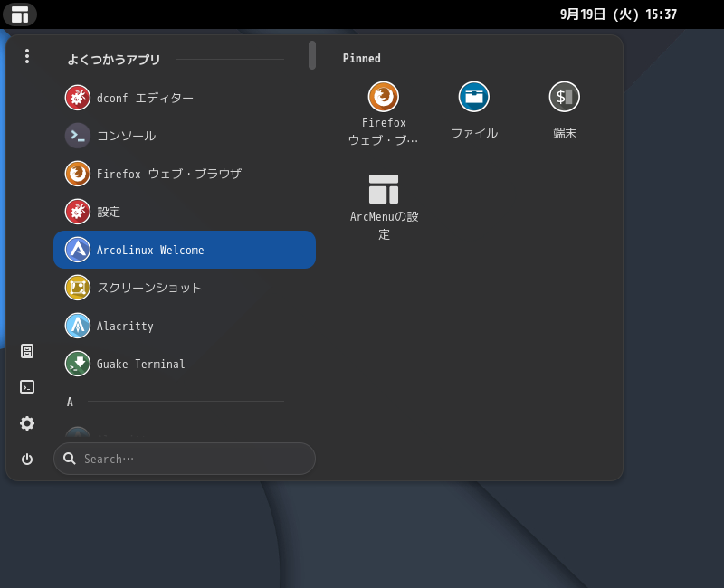Viewport: 724px width, 588px height.
Task: Click the ArcMenu button in top panel
Action: click(x=20, y=14)
